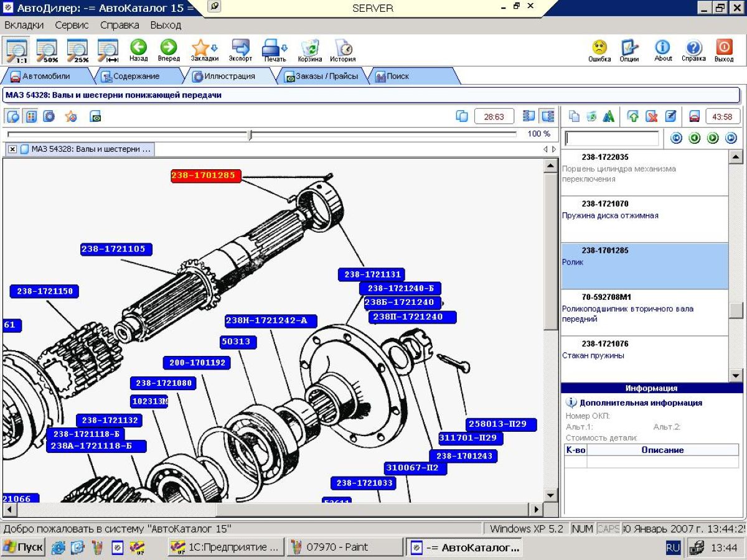The image size is (747, 560).
Task: Switch to the Содержание tab
Action: point(136,76)
